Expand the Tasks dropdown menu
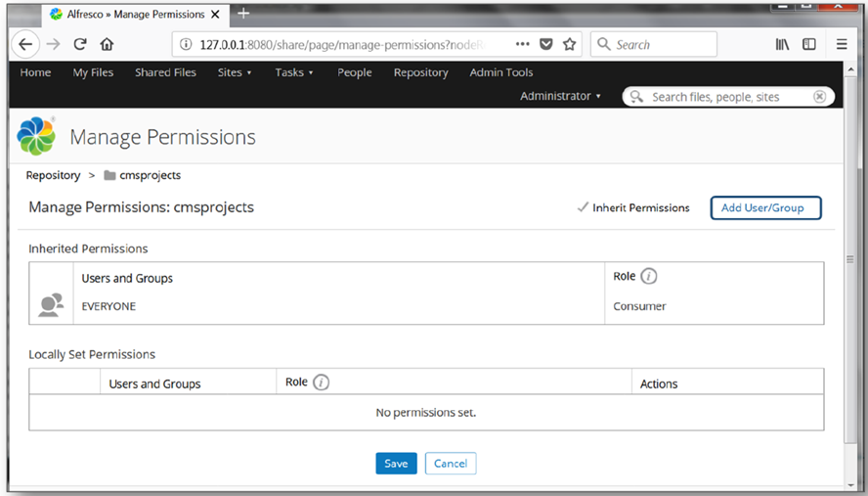The width and height of the screenshot is (868, 496). 293,72
